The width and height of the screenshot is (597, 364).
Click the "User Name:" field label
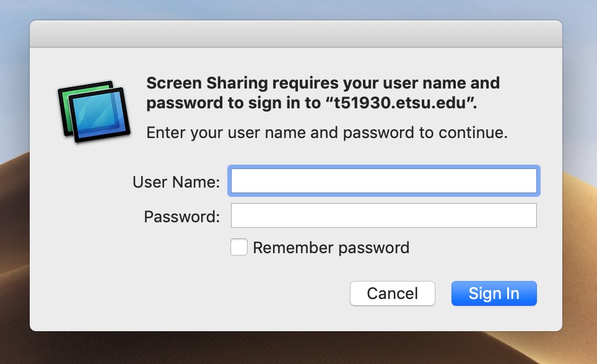point(176,182)
